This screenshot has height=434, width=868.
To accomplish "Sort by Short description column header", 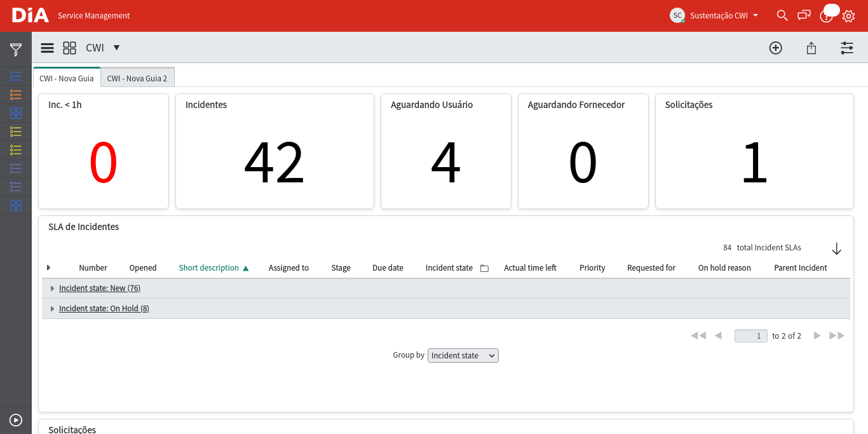I will point(209,268).
